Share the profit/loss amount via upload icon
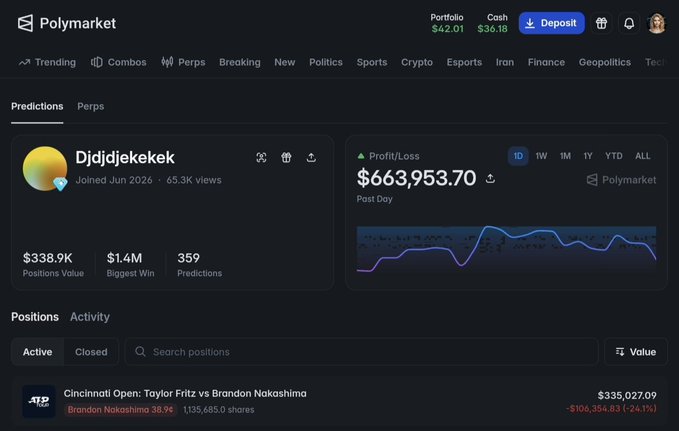 tap(490, 178)
